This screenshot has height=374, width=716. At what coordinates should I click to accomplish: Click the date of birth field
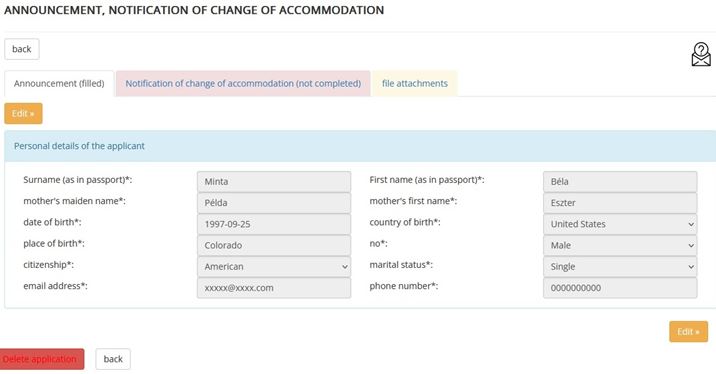[x=274, y=224]
